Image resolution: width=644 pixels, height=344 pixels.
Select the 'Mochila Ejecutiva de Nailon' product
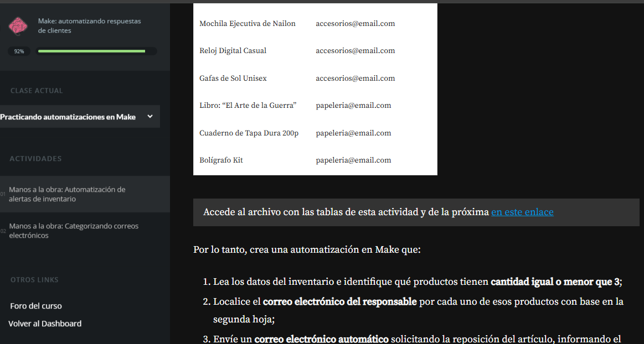247,23
